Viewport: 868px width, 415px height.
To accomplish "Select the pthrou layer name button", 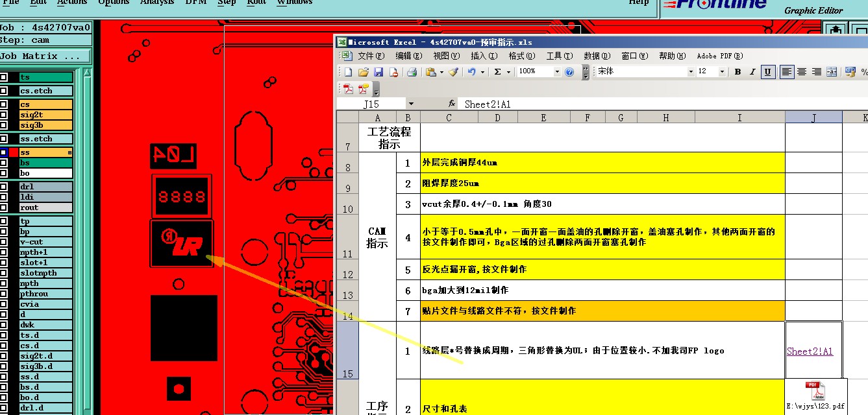I will coord(45,294).
